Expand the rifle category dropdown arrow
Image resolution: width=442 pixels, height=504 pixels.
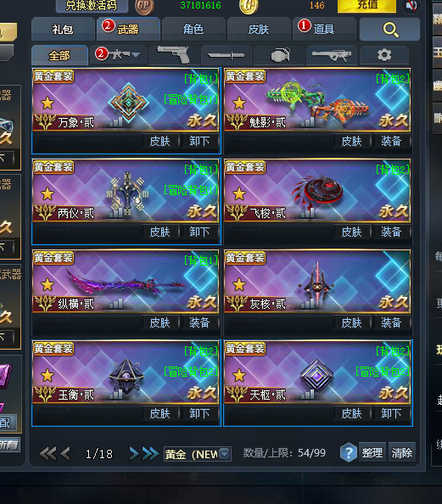[x=136, y=55]
